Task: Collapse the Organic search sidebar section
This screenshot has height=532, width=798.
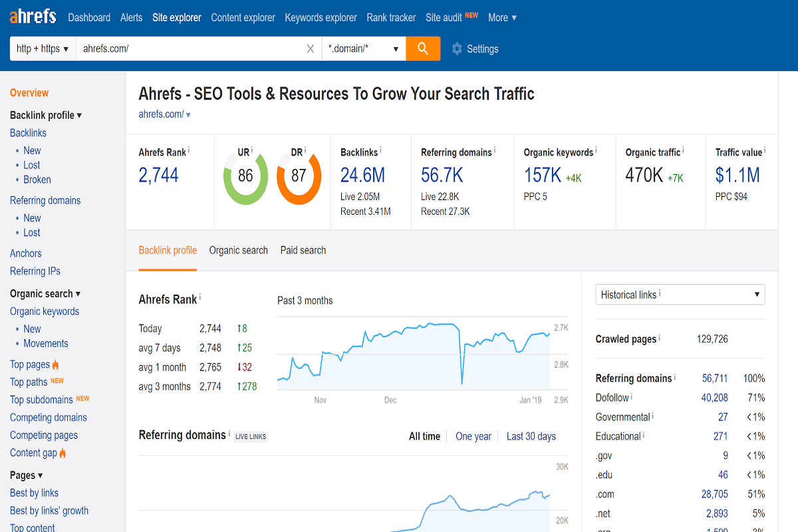Action: pos(45,293)
